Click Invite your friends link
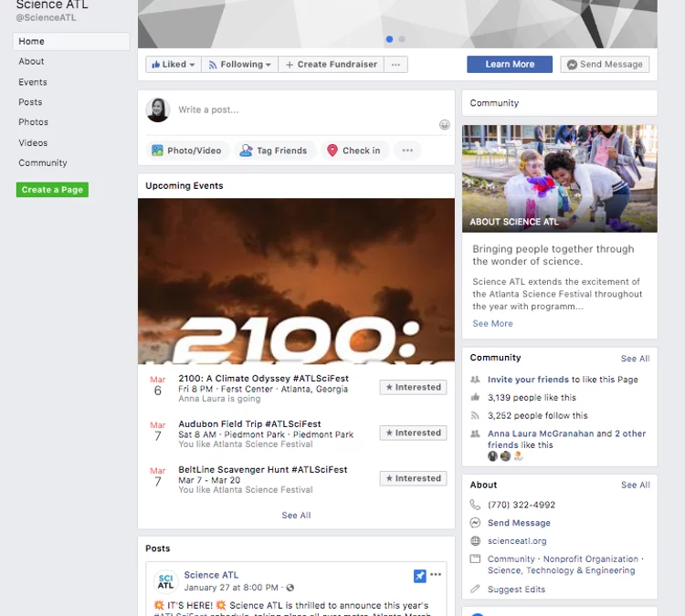The width and height of the screenshot is (685, 616). point(528,380)
